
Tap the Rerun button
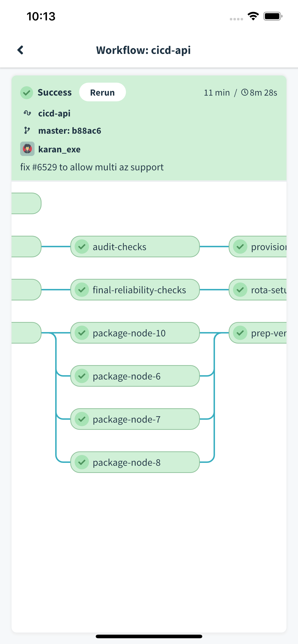pos(102,92)
